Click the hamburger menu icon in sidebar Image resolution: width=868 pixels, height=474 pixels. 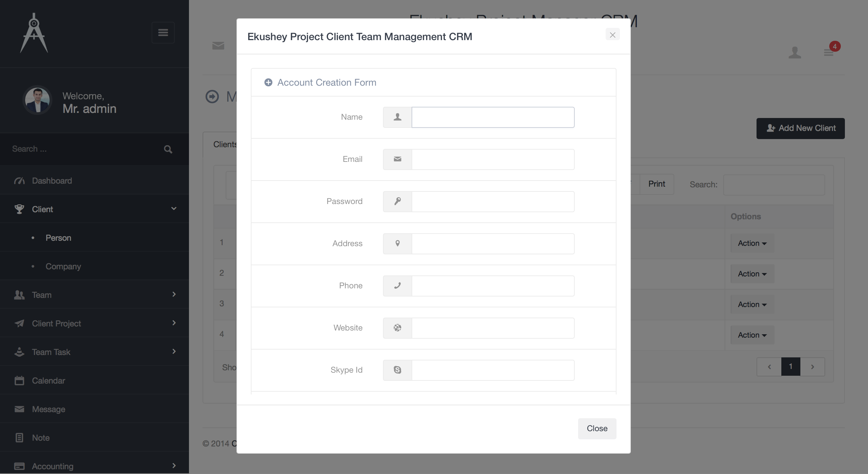point(163,33)
